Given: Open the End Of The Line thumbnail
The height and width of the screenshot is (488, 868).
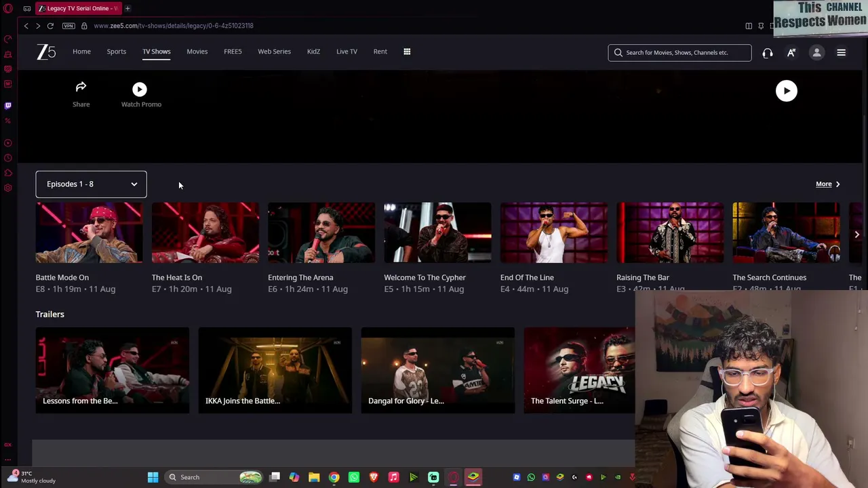Looking at the screenshot, I should [x=554, y=232].
